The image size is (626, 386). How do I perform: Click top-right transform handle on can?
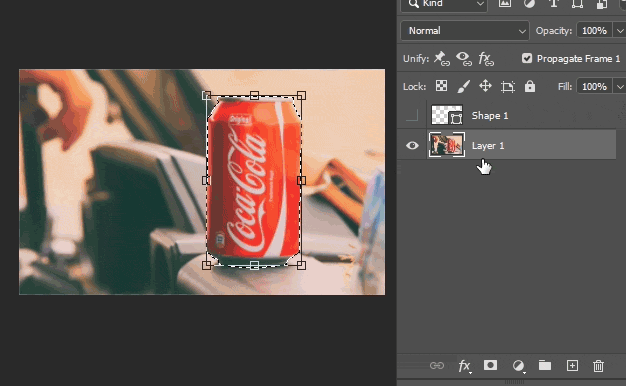click(x=301, y=95)
